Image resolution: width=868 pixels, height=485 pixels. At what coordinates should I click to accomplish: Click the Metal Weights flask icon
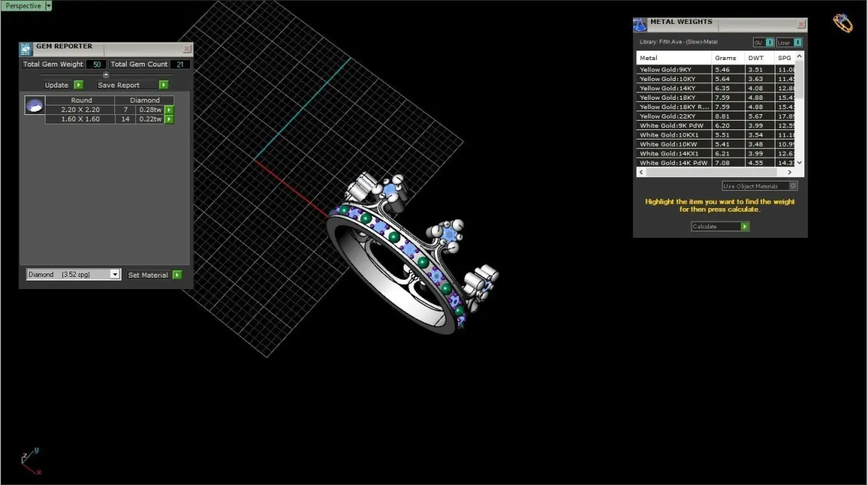[640, 25]
